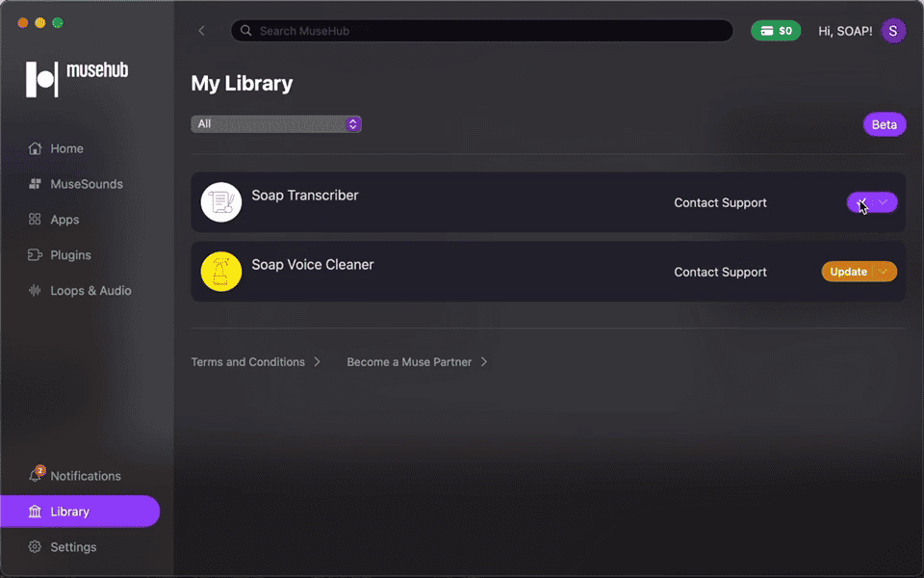
Task: Contact Support for Soap Transcriber
Action: 720,202
